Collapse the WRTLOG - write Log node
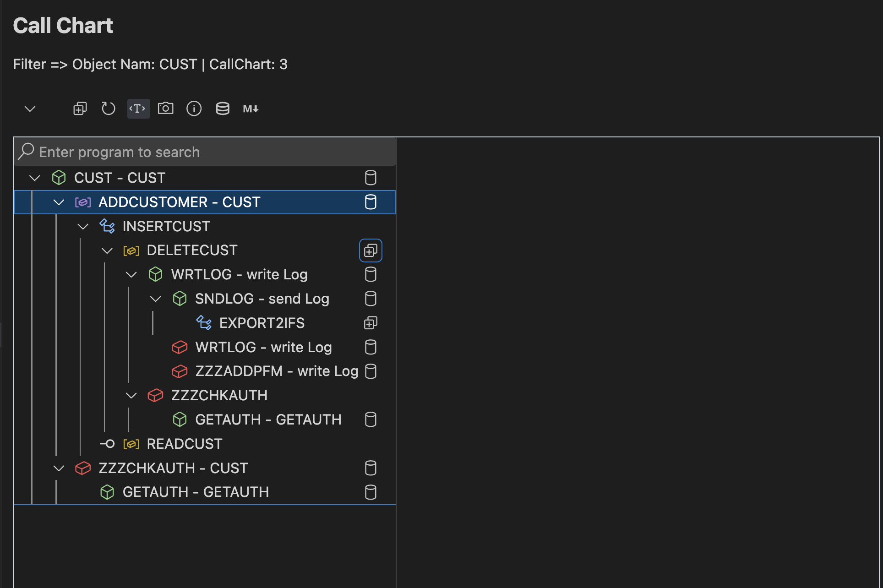The width and height of the screenshot is (883, 588). point(131,275)
